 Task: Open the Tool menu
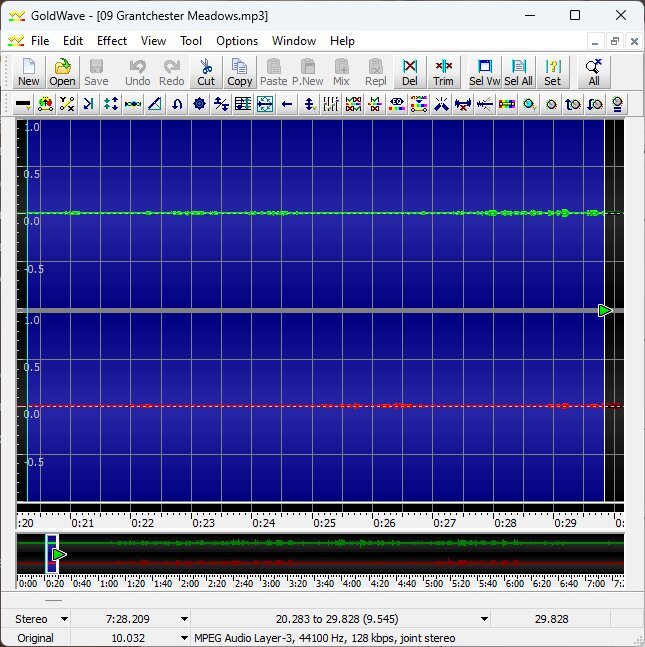click(191, 41)
